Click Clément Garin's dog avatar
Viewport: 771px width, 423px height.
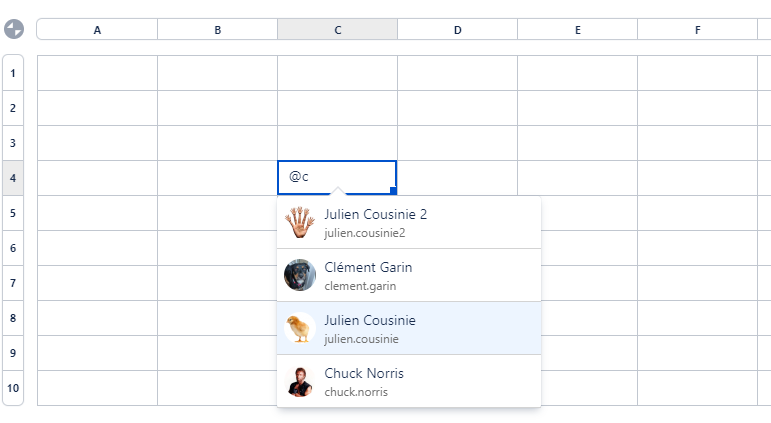click(x=300, y=275)
